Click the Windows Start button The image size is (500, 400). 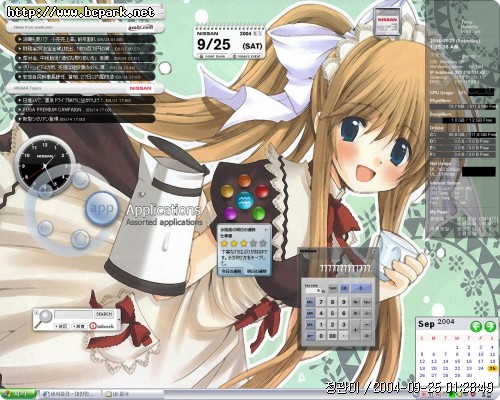point(18,394)
